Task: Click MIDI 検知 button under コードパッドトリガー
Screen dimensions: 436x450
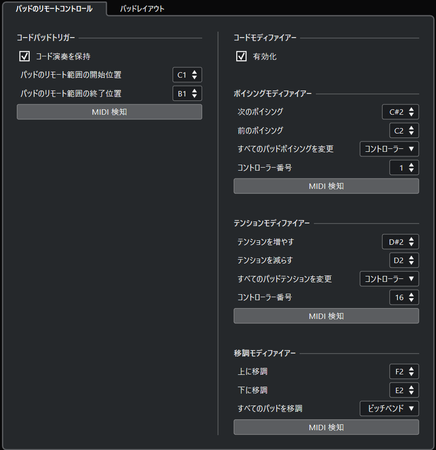Action: 109,112
